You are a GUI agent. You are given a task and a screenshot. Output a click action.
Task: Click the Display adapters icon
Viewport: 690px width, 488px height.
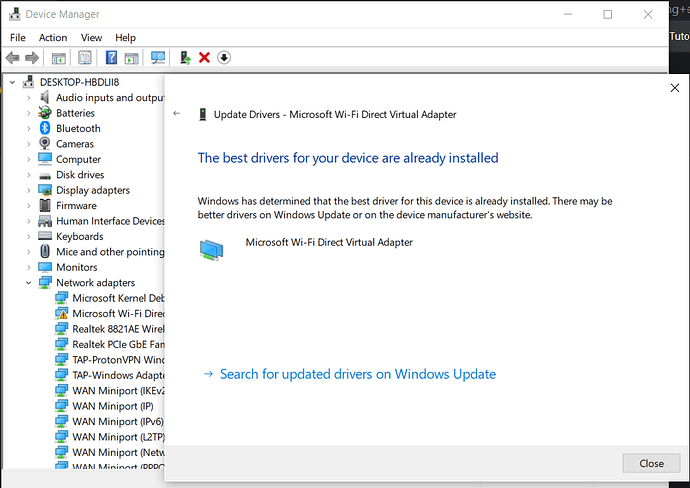click(x=44, y=190)
